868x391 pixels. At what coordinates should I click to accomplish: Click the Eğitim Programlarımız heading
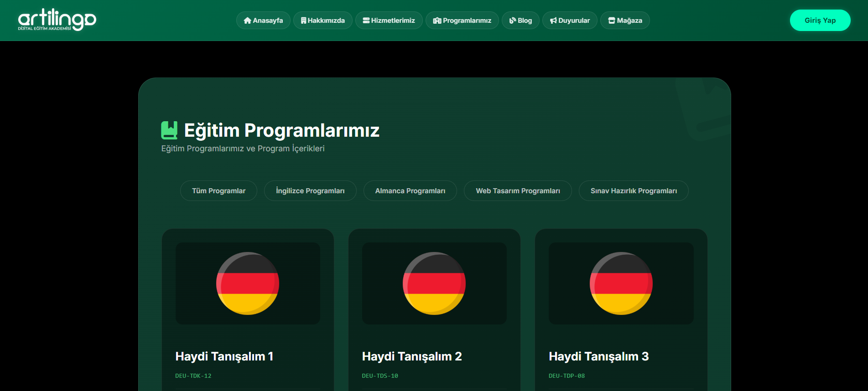(282, 130)
